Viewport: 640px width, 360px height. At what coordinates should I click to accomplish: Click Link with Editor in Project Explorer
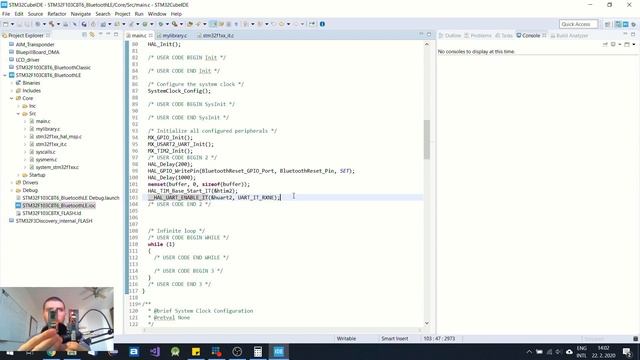(x=91, y=35)
